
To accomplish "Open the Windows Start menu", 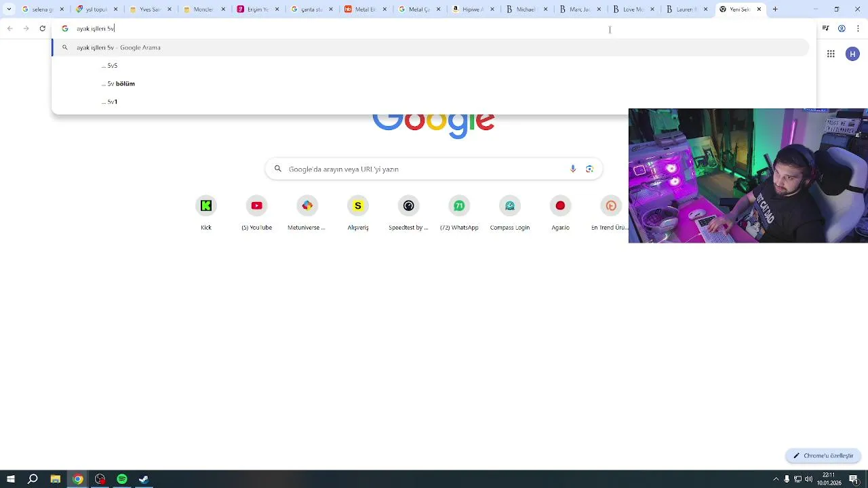I will (11, 479).
